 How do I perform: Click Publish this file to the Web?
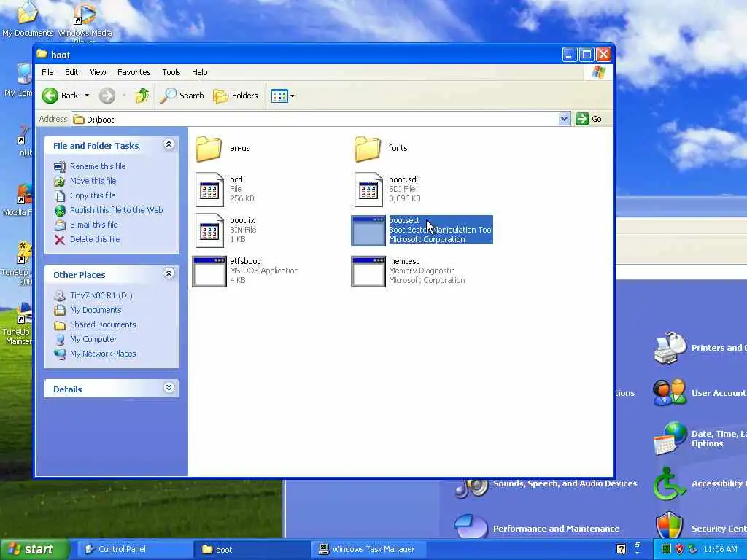[x=116, y=210]
